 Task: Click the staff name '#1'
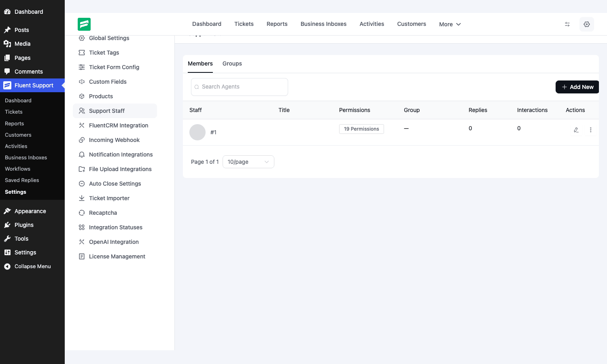[213, 132]
